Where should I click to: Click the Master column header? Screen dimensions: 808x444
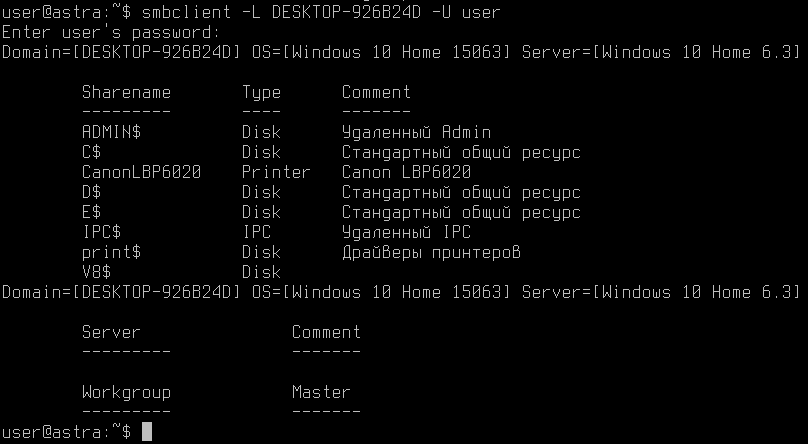tap(321, 392)
